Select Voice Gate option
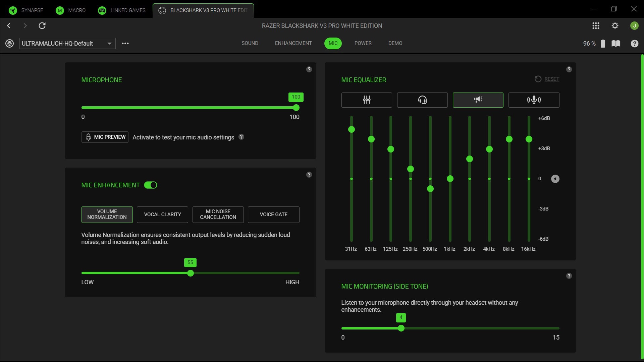The width and height of the screenshot is (644, 362). 273,215
